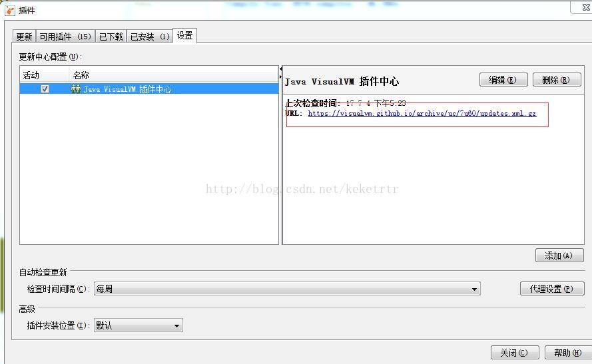
Task: Collapse the split pane using divider arrow
Action: click(x=281, y=69)
